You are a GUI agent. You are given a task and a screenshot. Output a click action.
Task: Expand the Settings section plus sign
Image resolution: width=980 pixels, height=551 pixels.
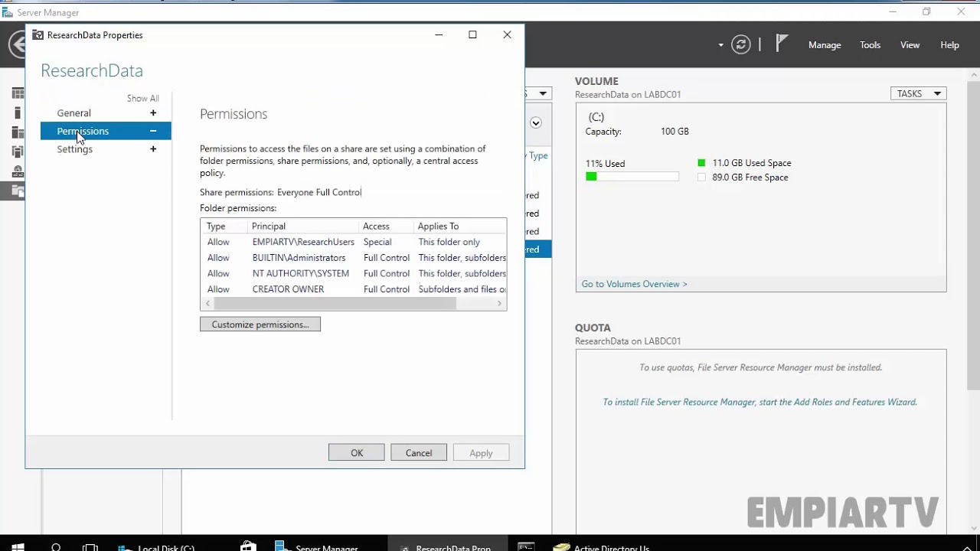pos(153,149)
